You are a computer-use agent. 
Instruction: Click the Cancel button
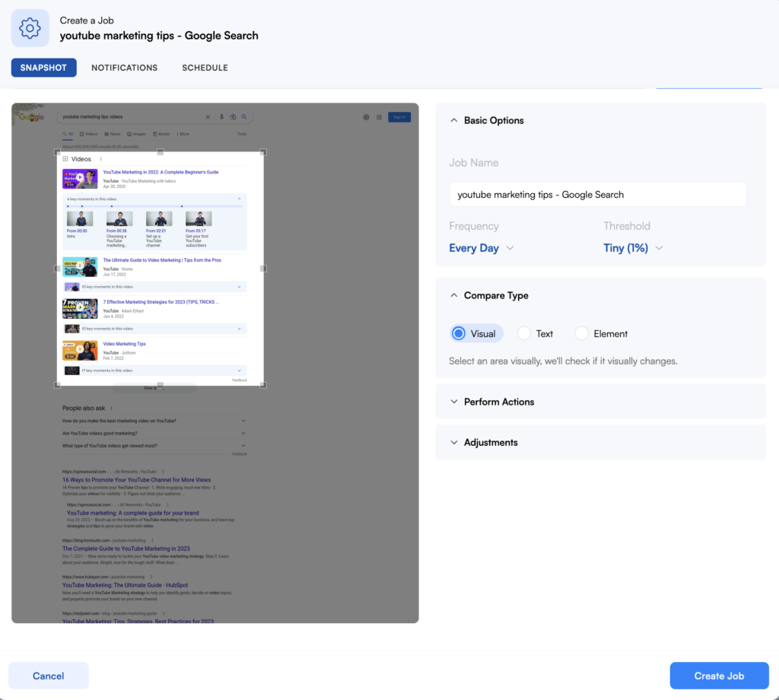pyautogui.click(x=49, y=676)
